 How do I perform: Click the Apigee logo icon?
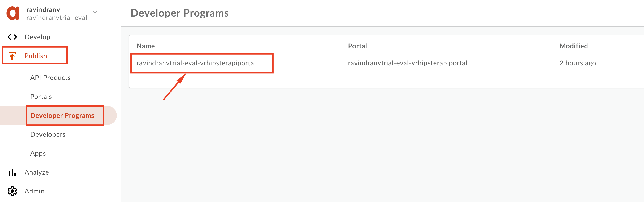click(x=13, y=13)
